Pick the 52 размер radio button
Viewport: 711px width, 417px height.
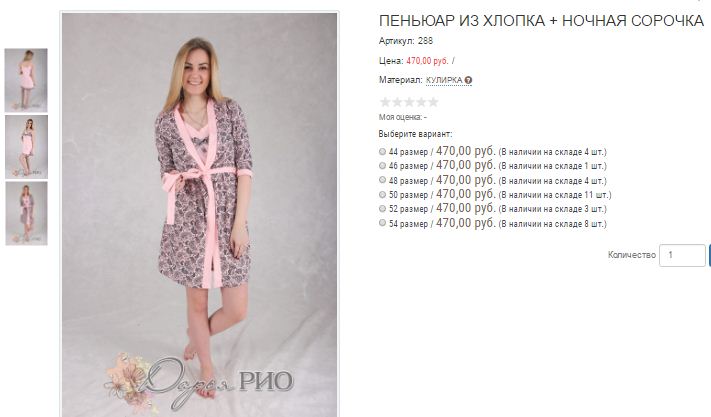[382, 208]
